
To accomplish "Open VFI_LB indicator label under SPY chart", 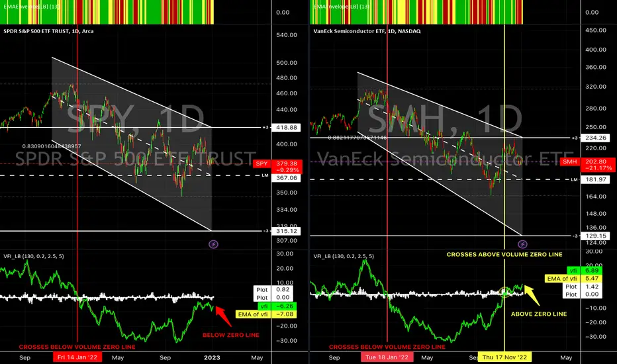I will [x=34, y=256].
